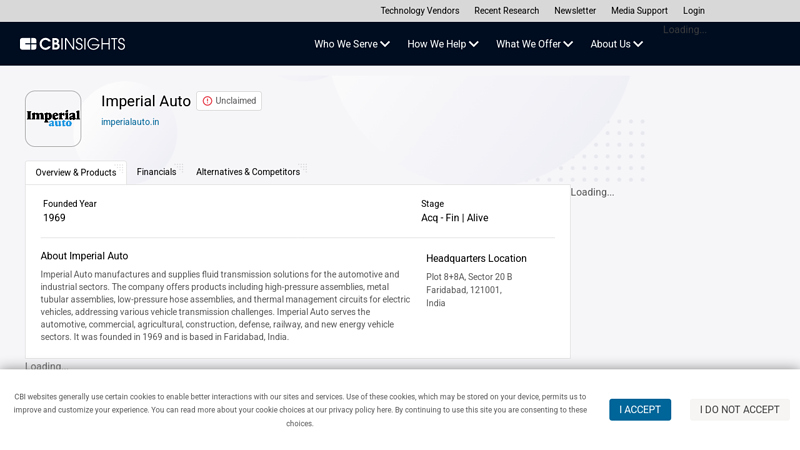The width and height of the screenshot is (800, 450).
Task: Open the privacy policy 'here' link
Action: (384, 410)
